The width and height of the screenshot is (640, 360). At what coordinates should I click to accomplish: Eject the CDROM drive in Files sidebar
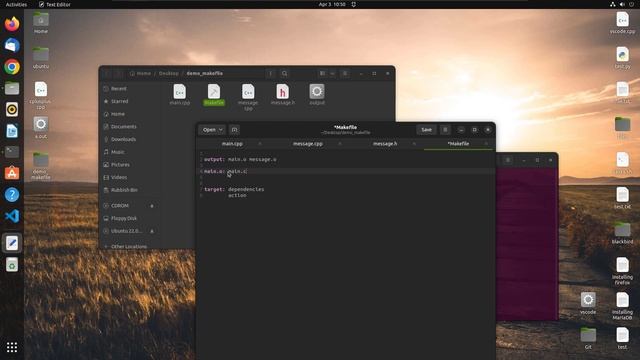[152, 206]
